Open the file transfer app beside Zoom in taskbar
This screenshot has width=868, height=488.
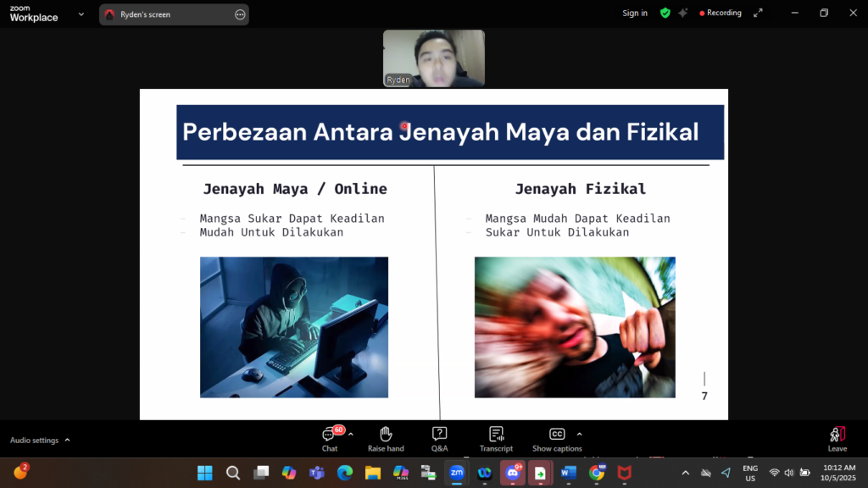coord(428,473)
